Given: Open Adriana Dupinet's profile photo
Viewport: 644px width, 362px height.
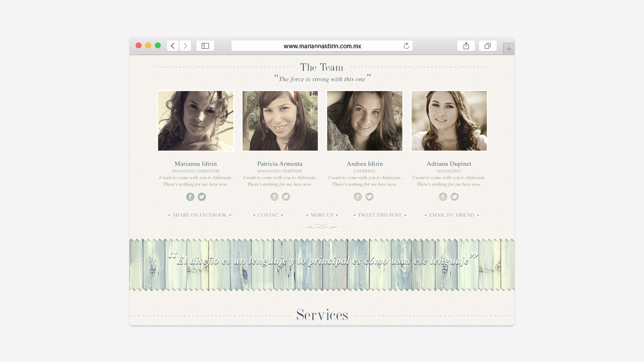Looking at the screenshot, I should point(449,121).
